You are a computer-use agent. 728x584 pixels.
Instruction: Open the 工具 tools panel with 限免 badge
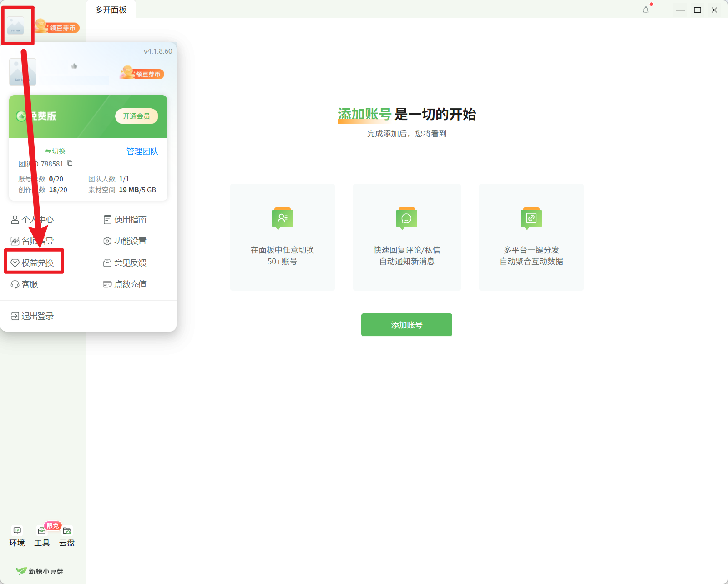41,535
